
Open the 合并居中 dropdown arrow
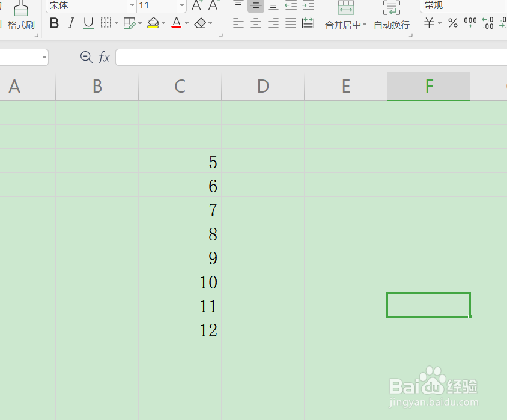pyautogui.click(x=365, y=25)
